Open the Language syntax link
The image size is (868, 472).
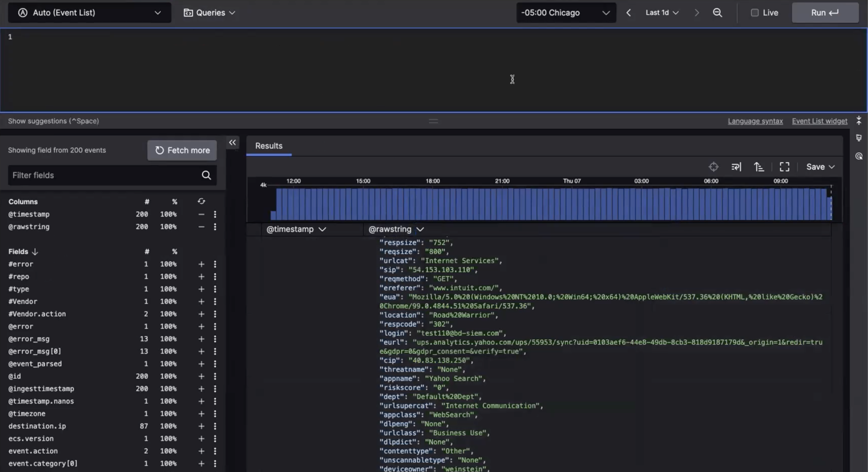(755, 121)
